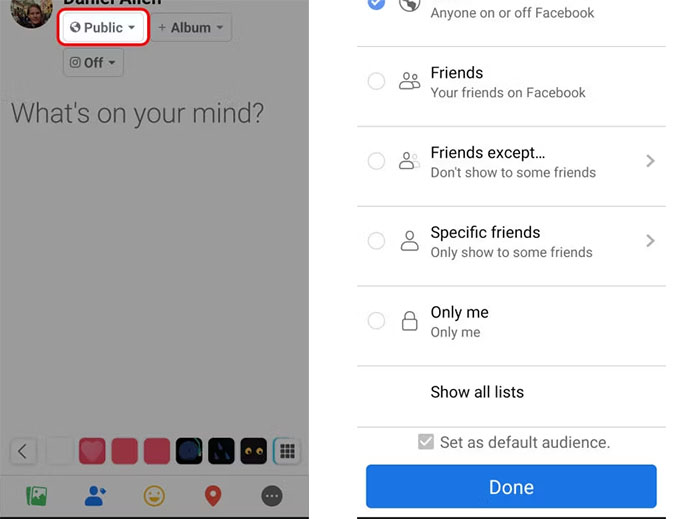Tap the tag friends icon
The image size is (680, 519).
(95, 496)
